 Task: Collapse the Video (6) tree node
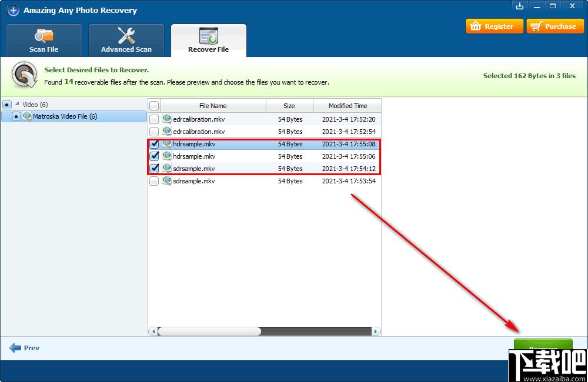click(x=17, y=104)
